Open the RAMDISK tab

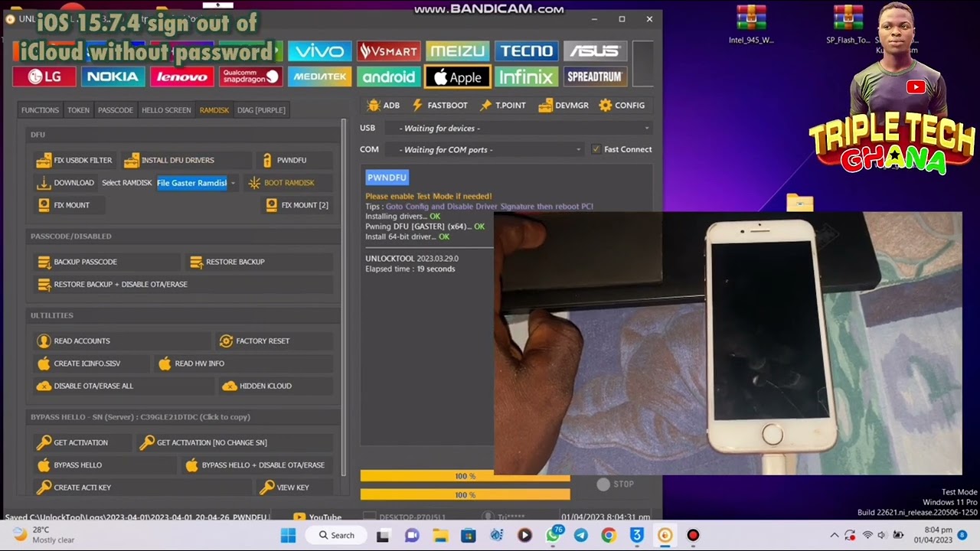click(214, 110)
